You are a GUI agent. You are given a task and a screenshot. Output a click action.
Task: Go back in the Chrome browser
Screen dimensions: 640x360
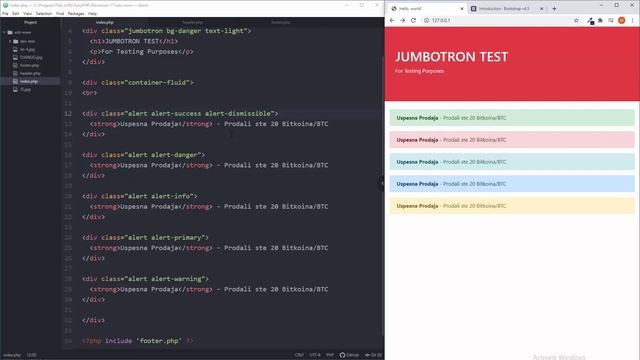coord(392,20)
